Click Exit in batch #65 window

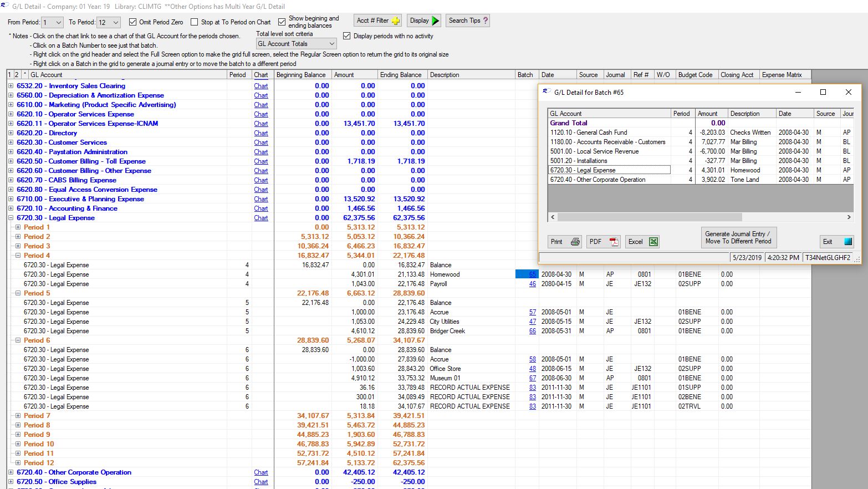[836, 242]
